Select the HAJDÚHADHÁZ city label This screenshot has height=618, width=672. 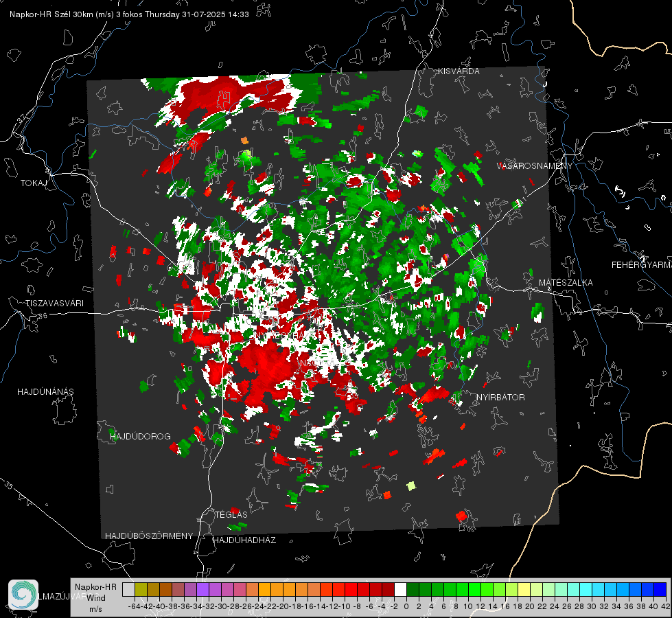click(x=244, y=540)
